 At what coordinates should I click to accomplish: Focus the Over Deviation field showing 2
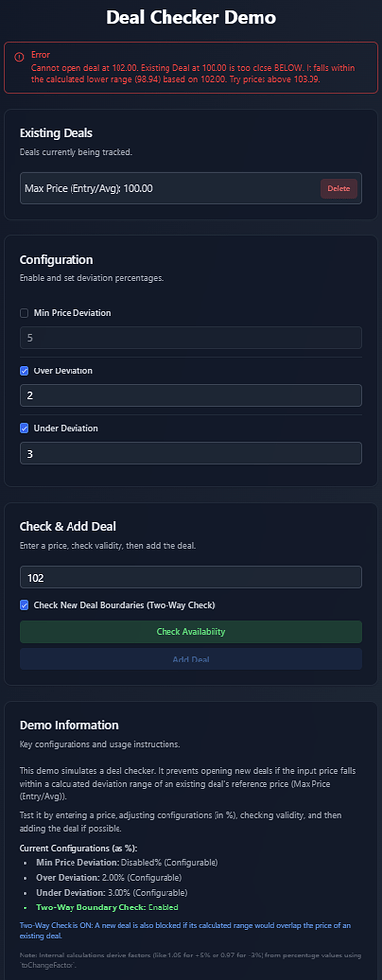click(x=191, y=396)
